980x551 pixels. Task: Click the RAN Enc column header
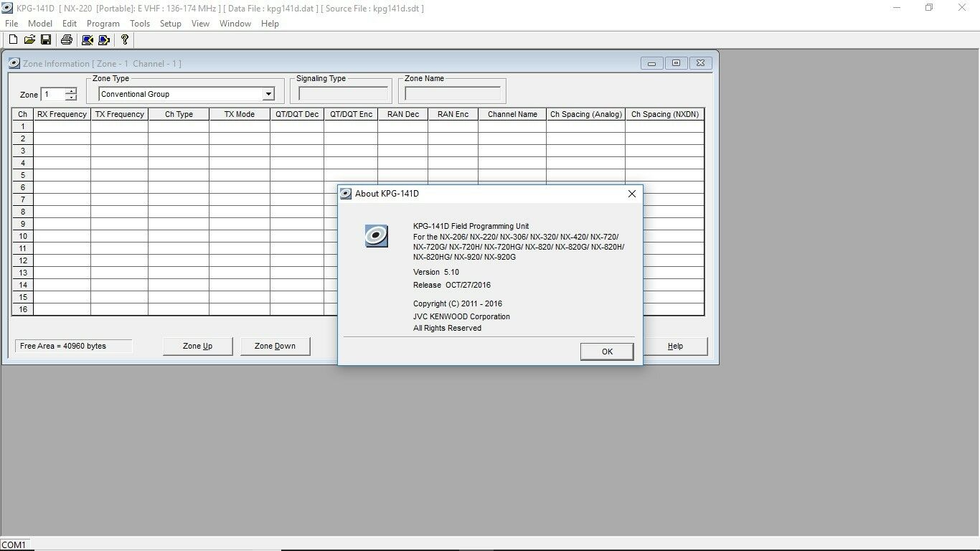[453, 114]
